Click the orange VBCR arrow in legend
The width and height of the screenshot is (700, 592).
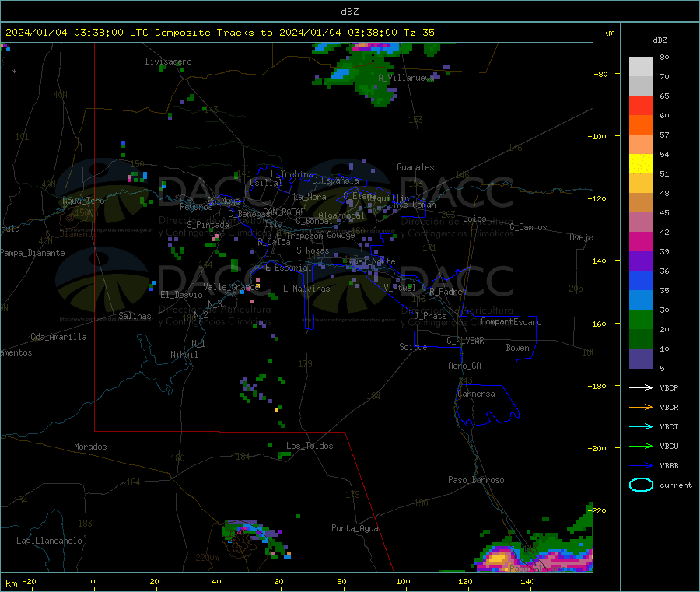tap(641, 407)
